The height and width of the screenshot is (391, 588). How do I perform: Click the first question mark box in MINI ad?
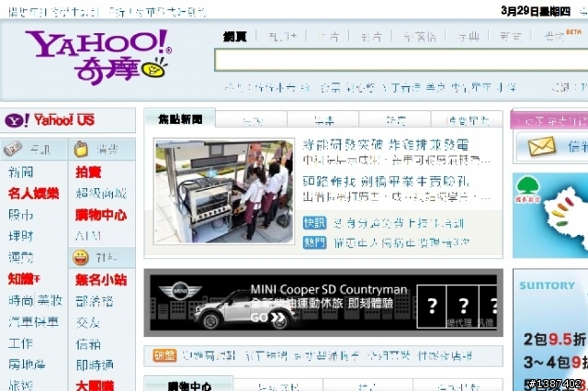[x=431, y=307]
